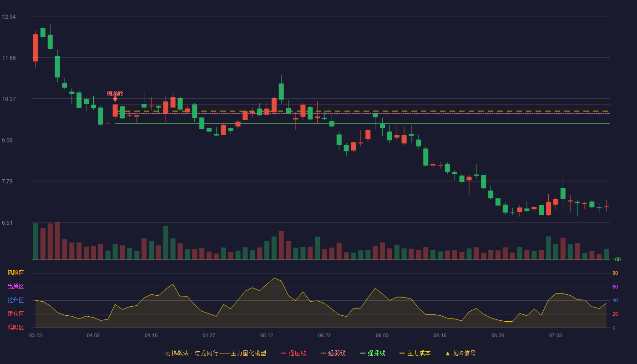Select the 建仓区 zone label
The width and height of the screenshot is (637, 364).
point(15,314)
